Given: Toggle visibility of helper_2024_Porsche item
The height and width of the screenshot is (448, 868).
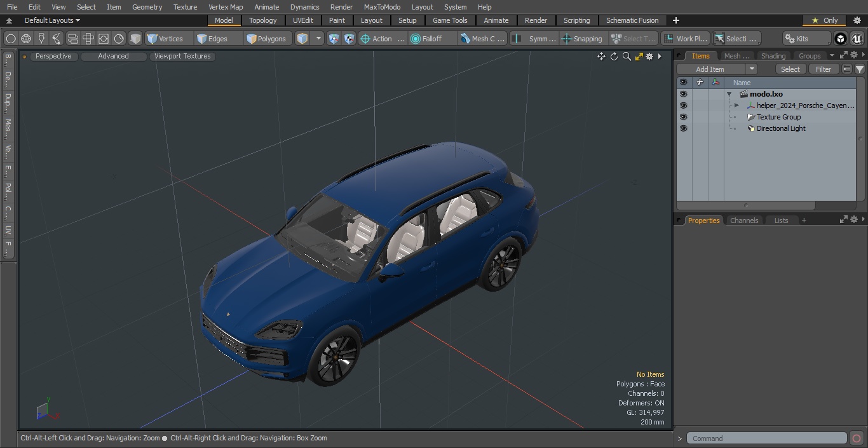Looking at the screenshot, I should point(683,105).
